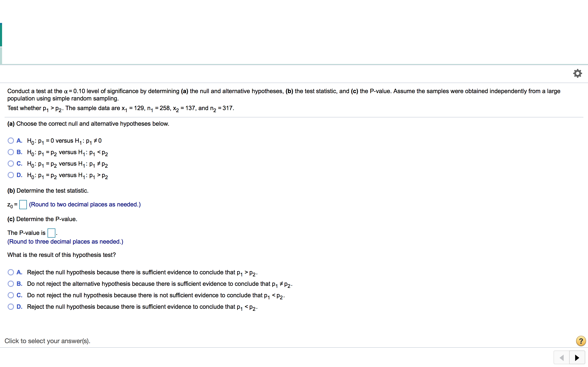Click hypotheses option A letter label
Viewport: 588px width, 367px height.
click(20, 141)
